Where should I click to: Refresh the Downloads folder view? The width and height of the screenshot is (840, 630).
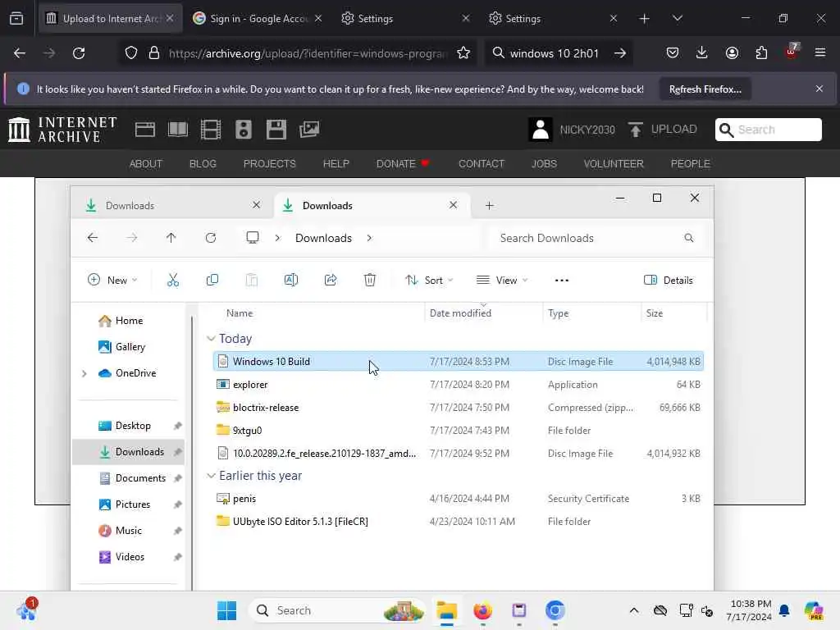point(211,238)
